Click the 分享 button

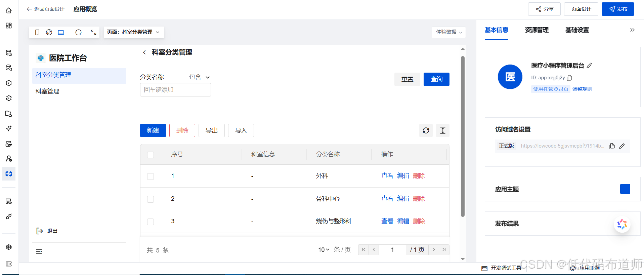click(x=544, y=9)
